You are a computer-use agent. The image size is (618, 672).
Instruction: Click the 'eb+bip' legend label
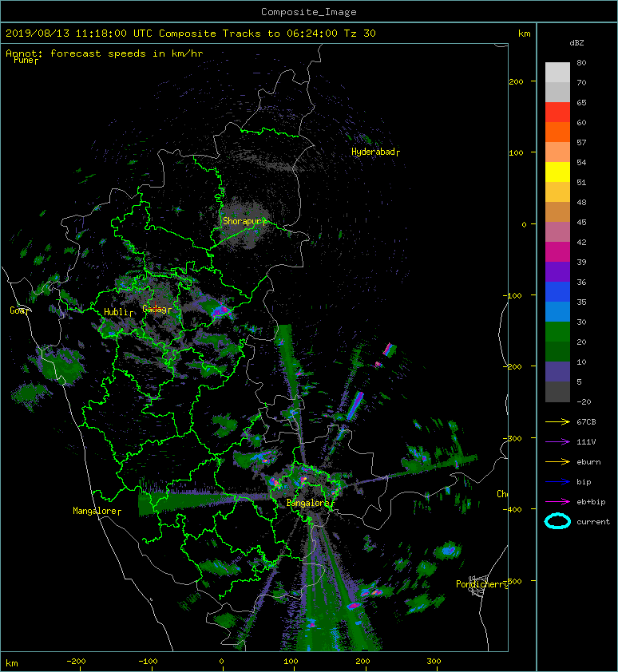pos(591,501)
